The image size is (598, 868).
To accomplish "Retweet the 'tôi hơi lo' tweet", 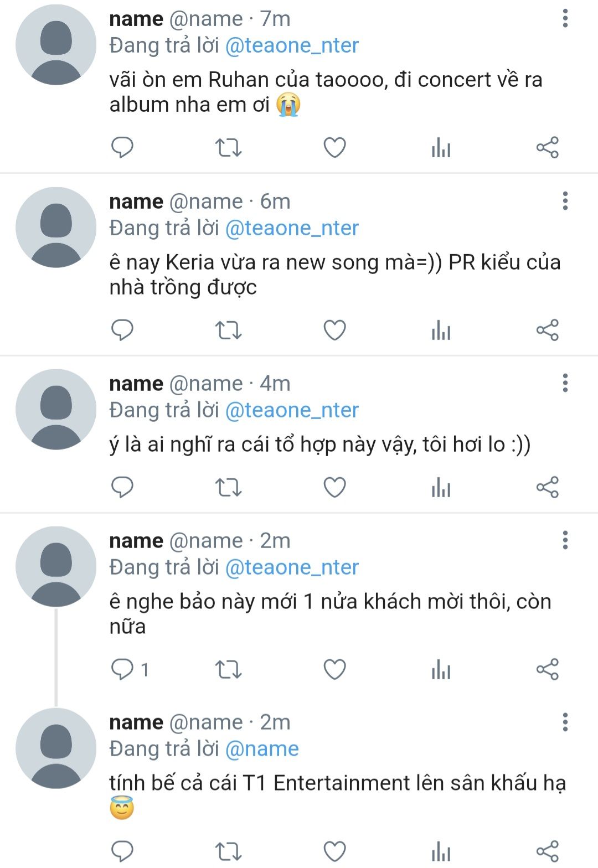I will (228, 488).
